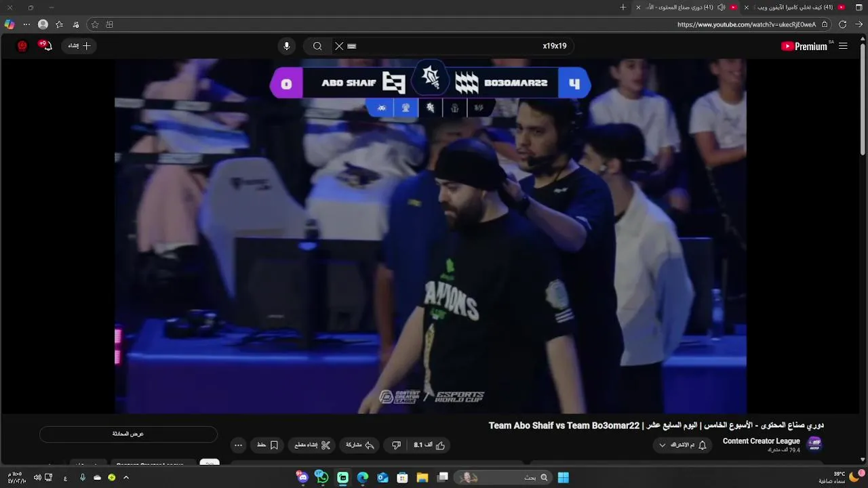Open taskbar microphone tray icon

point(83,478)
